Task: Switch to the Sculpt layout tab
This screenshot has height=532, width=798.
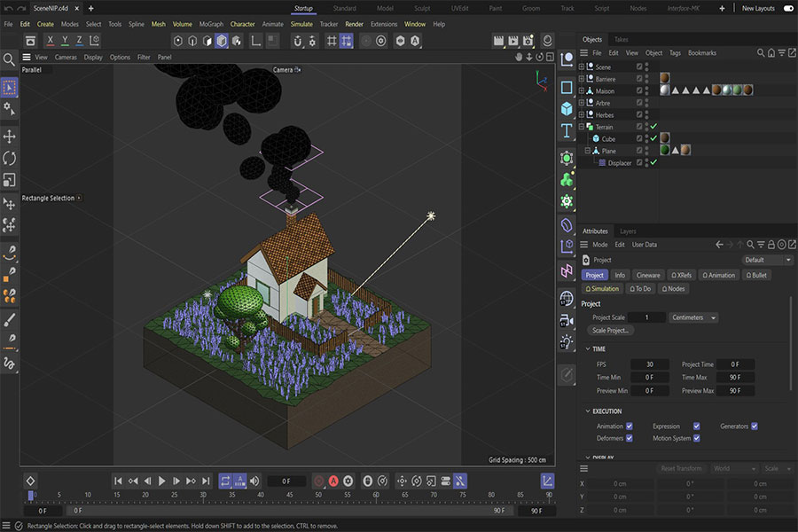Action: (422, 8)
